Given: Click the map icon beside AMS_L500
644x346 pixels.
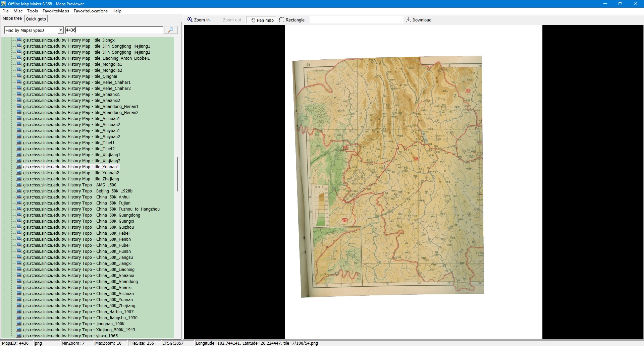Looking at the screenshot, I should click(x=19, y=185).
